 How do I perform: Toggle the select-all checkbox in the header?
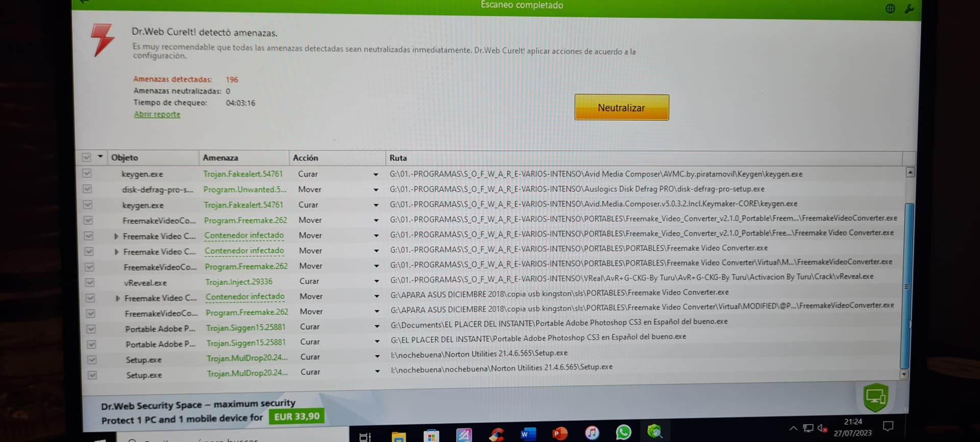(86, 157)
